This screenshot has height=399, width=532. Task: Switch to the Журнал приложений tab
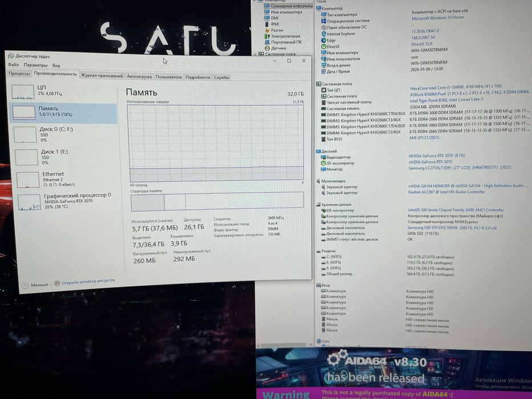[102, 76]
